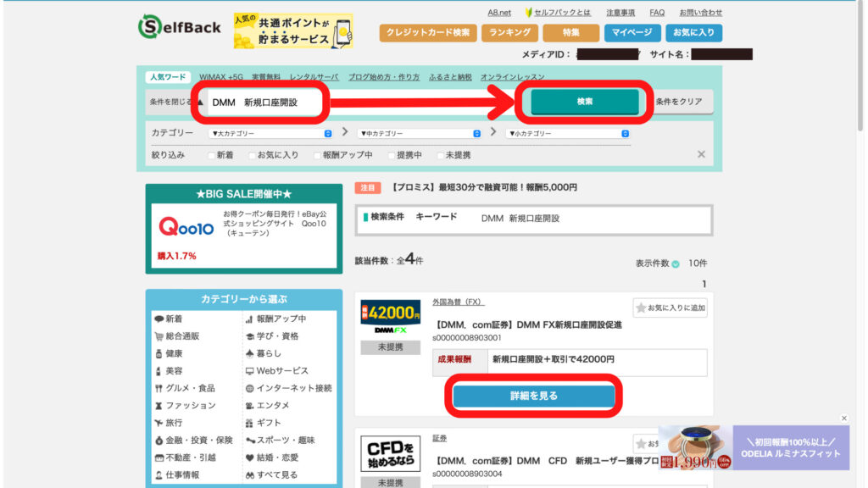Click the 条件をクリア button
The width and height of the screenshot is (868, 488).
(x=679, y=102)
